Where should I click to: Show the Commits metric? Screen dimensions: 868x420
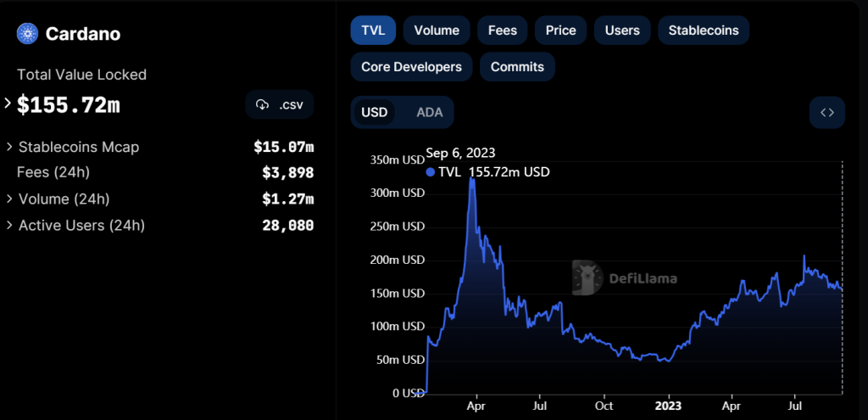pyautogui.click(x=518, y=67)
